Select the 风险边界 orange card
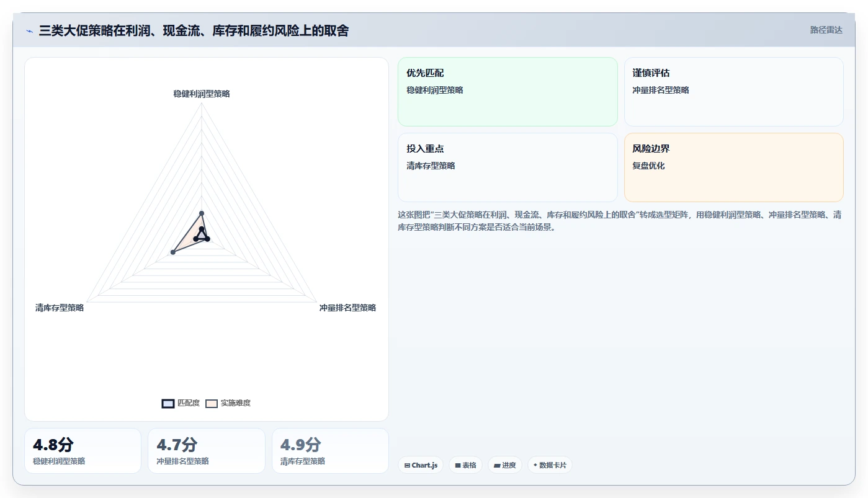The height and width of the screenshot is (498, 868). (x=733, y=167)
